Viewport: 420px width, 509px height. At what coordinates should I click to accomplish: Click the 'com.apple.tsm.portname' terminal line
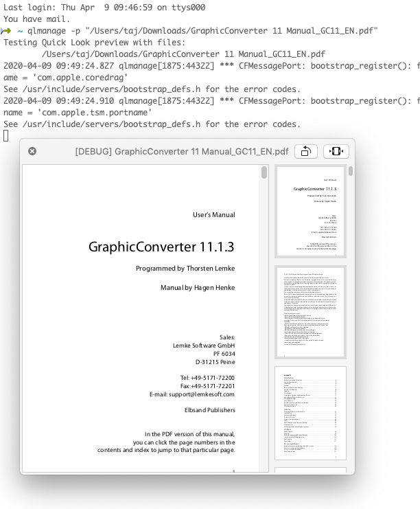(78, 113)
